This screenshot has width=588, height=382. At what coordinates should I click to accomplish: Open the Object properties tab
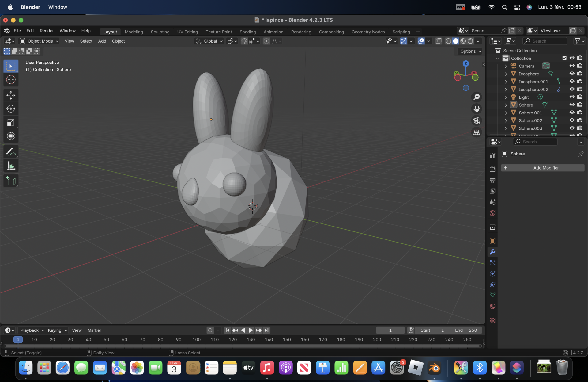(492, 241)
